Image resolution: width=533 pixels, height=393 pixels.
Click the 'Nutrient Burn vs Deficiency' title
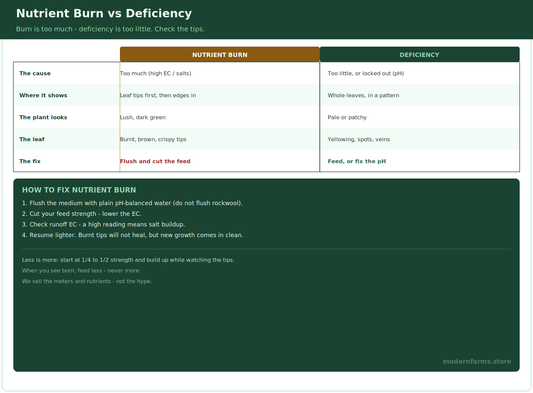104,13
